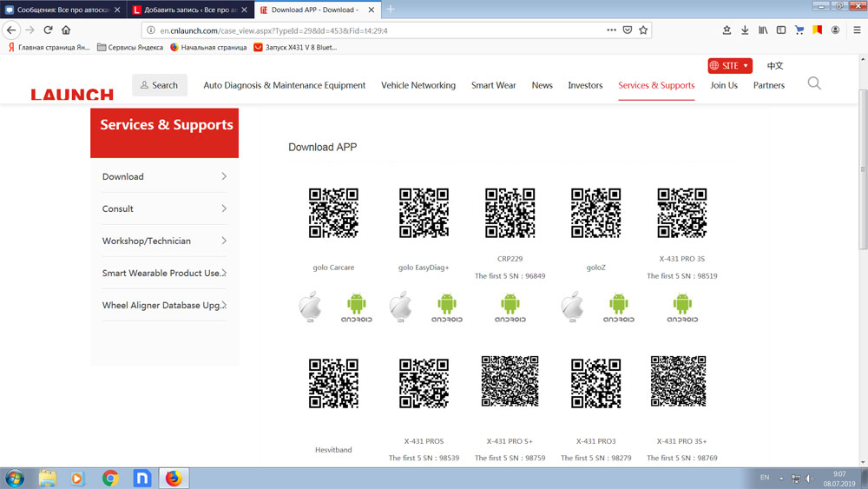Open Partners page
868x489 pixels.
[x=768, y=85]
